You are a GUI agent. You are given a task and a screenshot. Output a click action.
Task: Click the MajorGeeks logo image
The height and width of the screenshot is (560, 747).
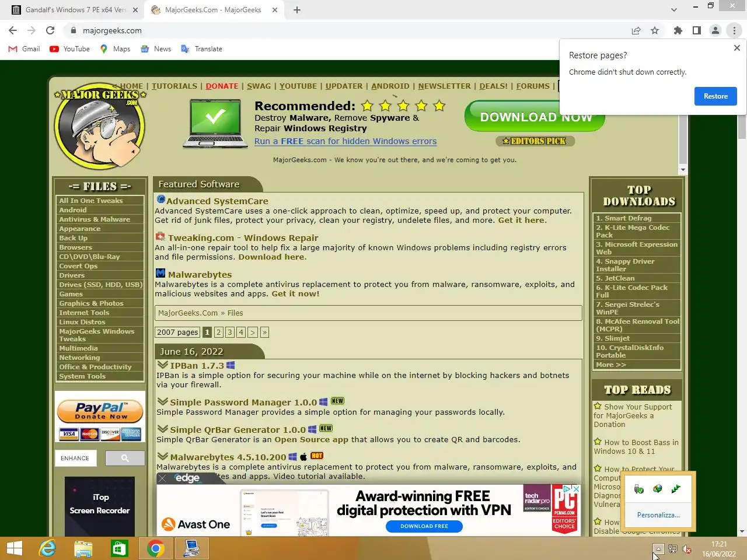tap(100, 125)
